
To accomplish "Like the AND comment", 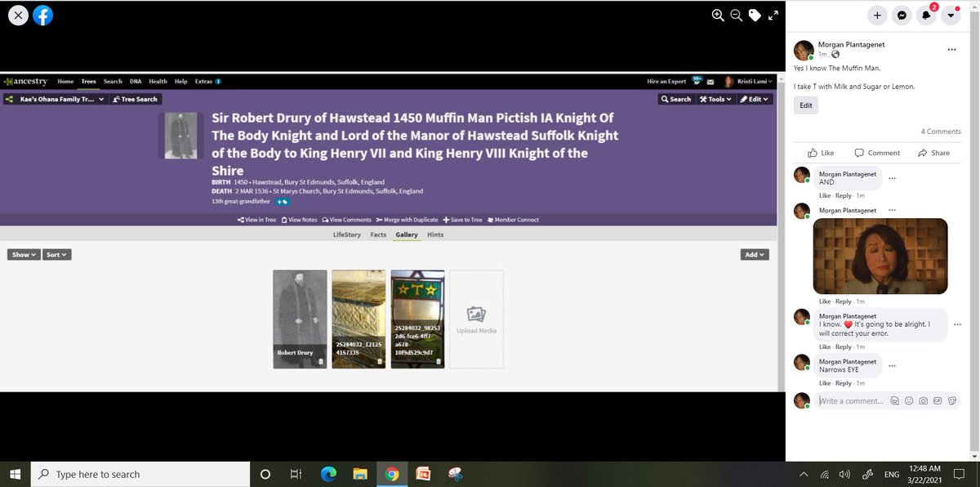I will [824, 196].
